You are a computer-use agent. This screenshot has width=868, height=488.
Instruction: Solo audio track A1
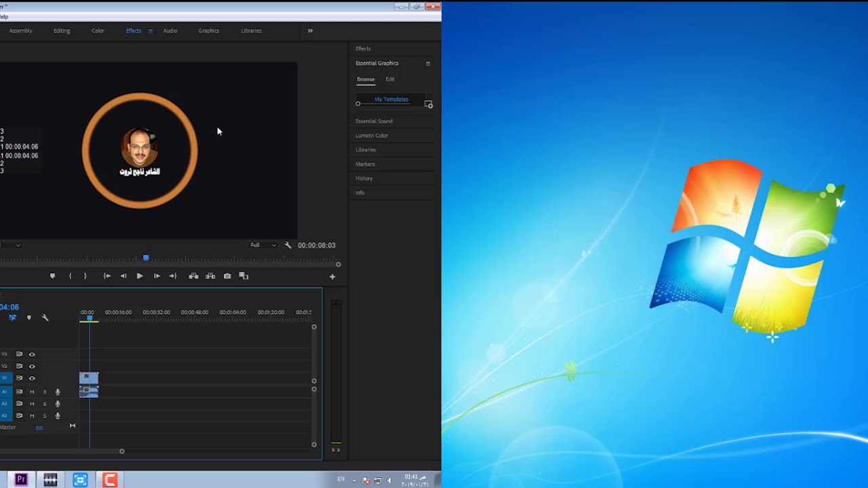tap(45, 392)
